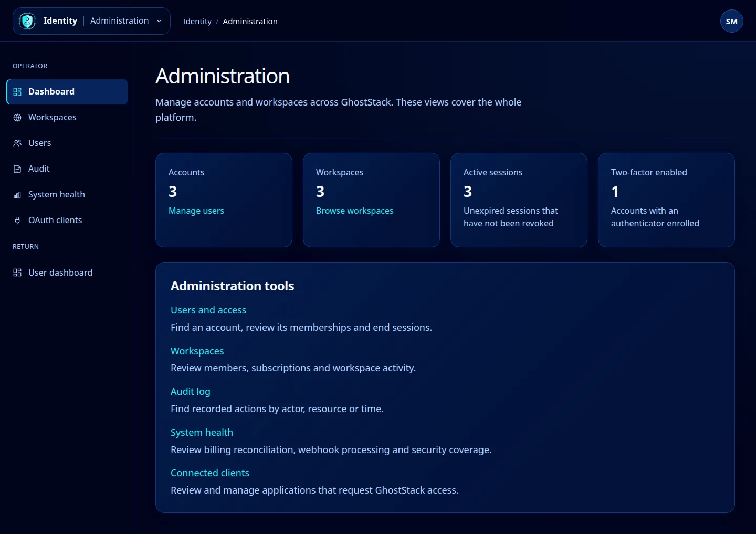Image resolution: width=756 pixels, height=534 pixels.
Task: Click the Workspaces globe icon in sidebar
Action: (x=17, y=118)
